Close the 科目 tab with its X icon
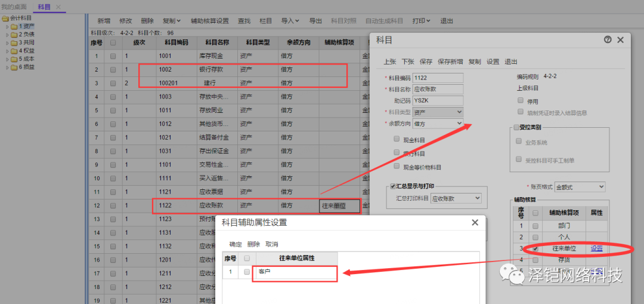 point(58,7)
